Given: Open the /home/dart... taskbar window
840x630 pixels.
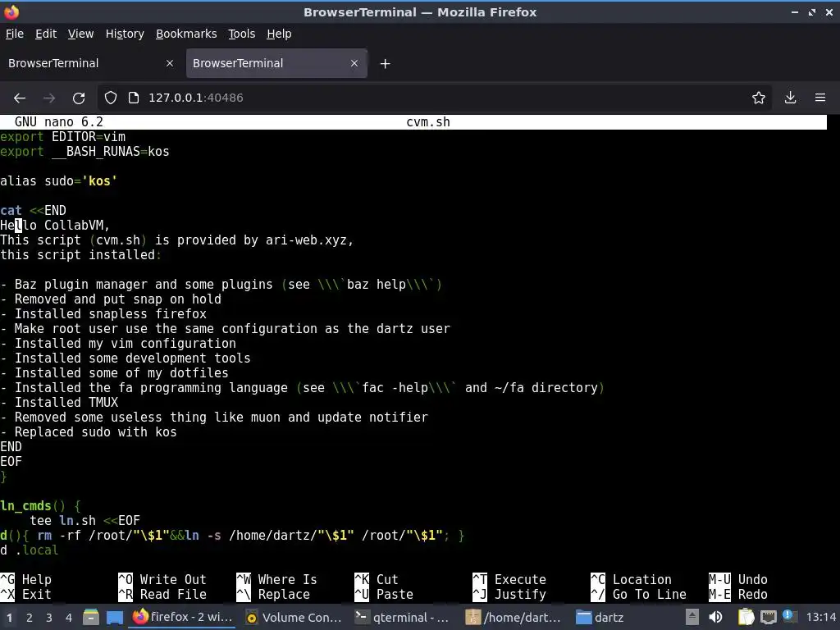Looking at the screenshot, I should pos(514,617).
